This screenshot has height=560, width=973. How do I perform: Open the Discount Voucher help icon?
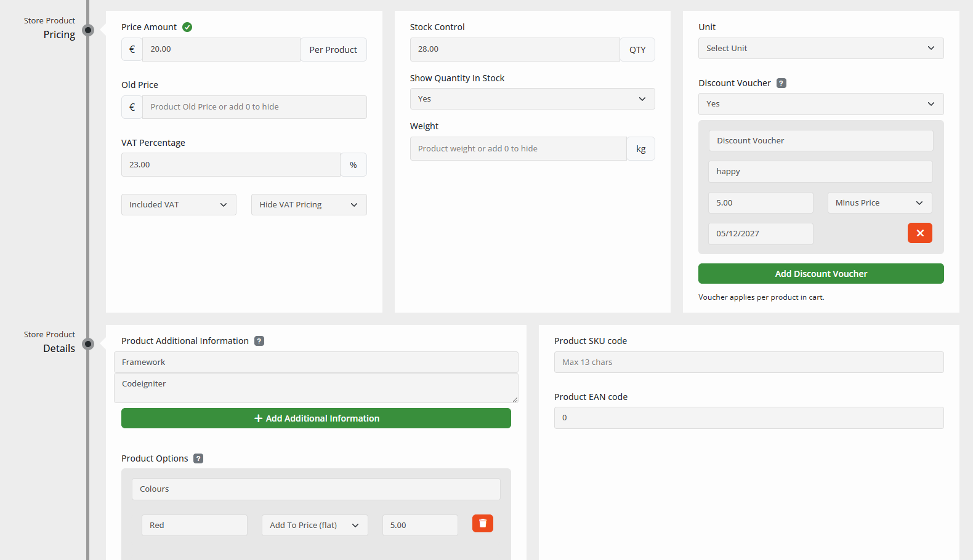click(x=781, y=83)
